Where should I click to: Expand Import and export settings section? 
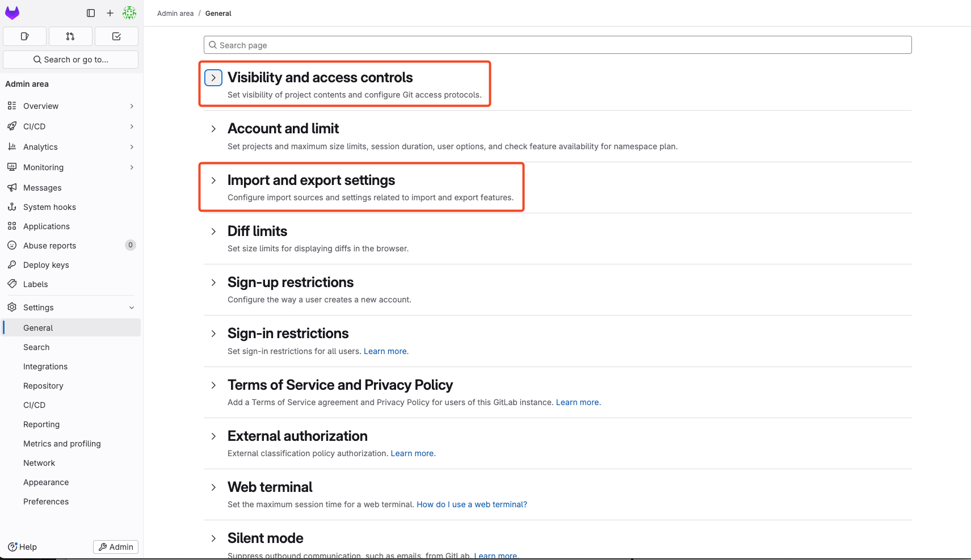point(213,180)
